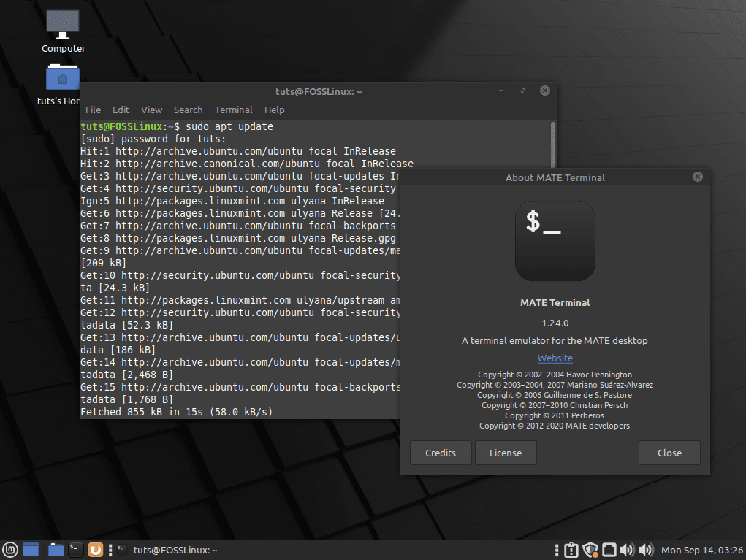Click the Credits button
Image resolution: width=746 pixels, height=560 pixels.
(x=441, y=453)
